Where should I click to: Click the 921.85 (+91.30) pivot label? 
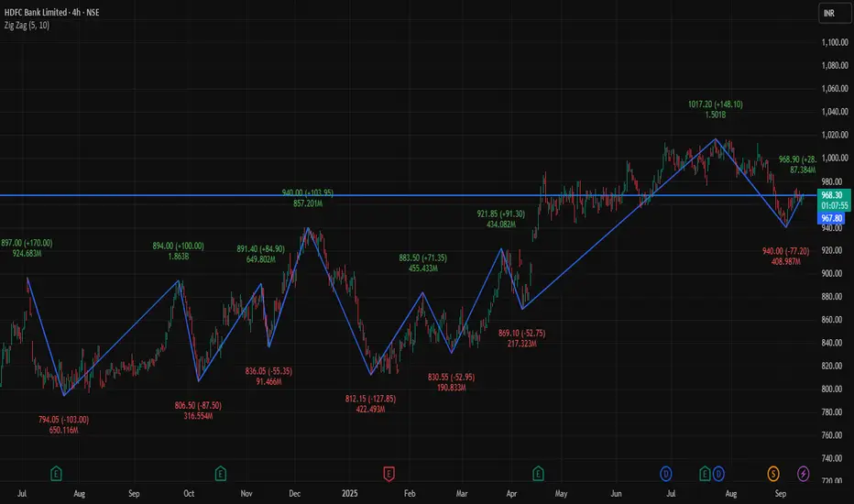[x=501, y=214]
